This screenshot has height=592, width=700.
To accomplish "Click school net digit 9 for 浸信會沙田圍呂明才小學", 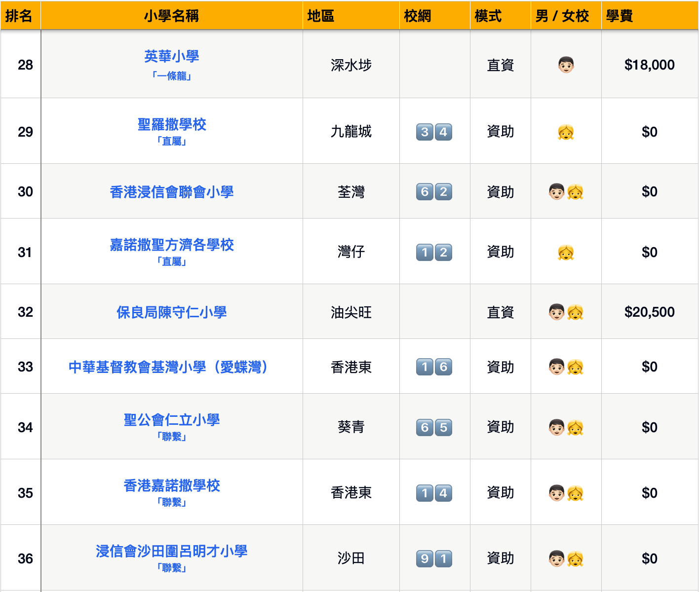I will tap(425, 559).
